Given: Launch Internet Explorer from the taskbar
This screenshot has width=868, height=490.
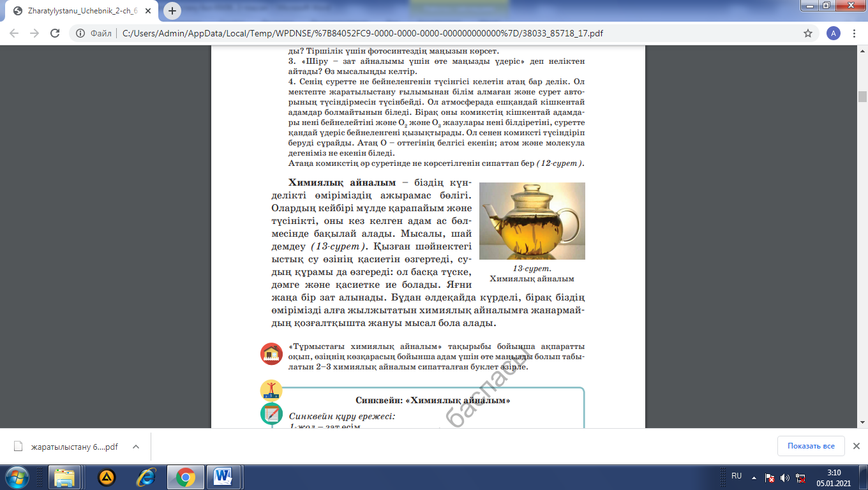Looking at the screenshot, I should click(x=146, y=477).
